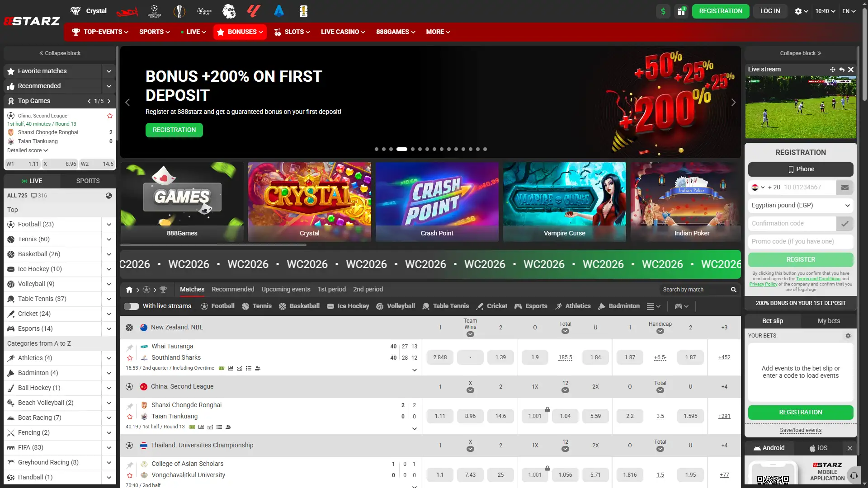Open the Bet slip settings gear
This screenshot has width=868, height=488.
848,336
